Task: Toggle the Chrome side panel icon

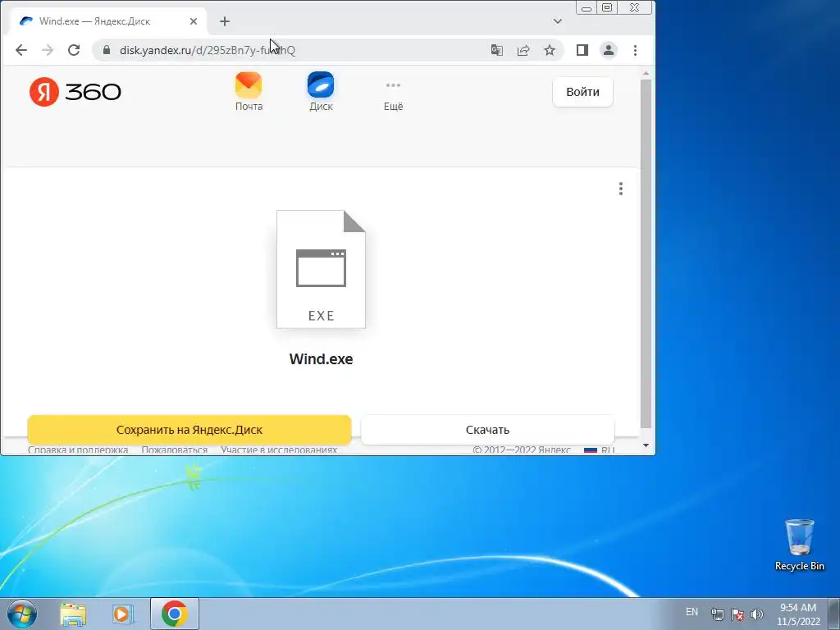Action: [582, 50]
